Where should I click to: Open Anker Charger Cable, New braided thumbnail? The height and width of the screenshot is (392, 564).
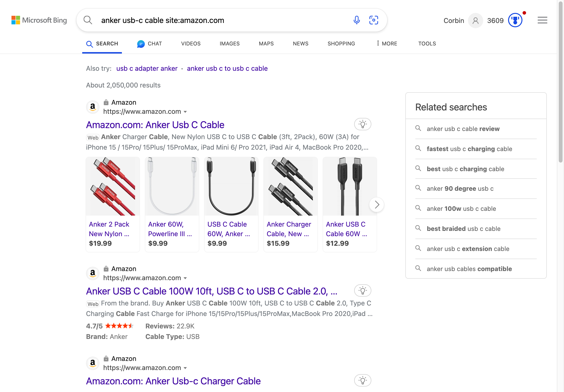coord(290,186)
